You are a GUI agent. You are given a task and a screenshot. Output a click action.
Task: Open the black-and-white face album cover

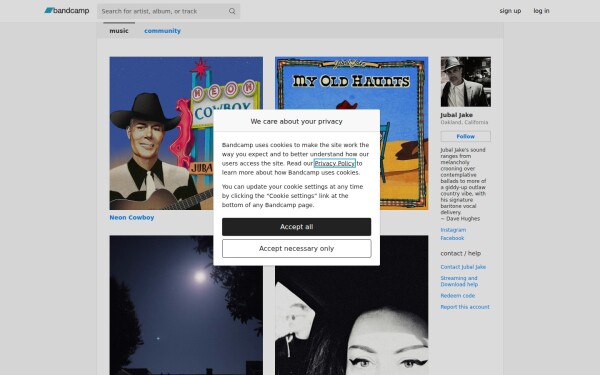[x=351, y=305]
